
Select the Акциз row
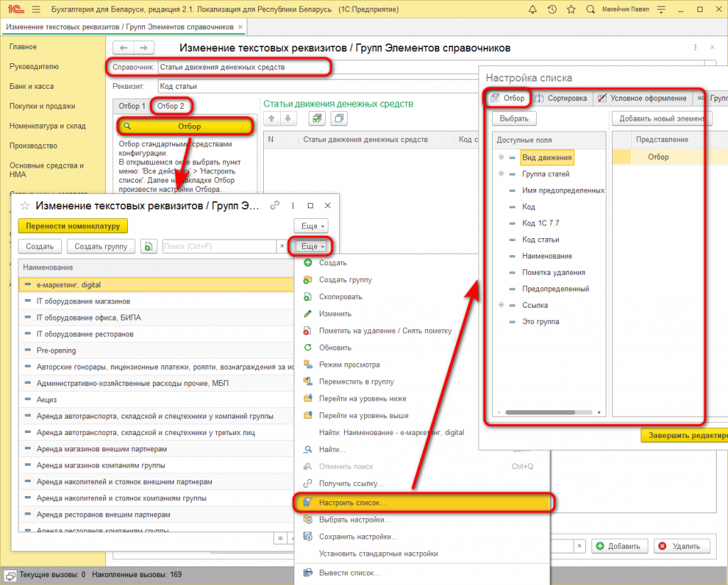pos(156,399)
